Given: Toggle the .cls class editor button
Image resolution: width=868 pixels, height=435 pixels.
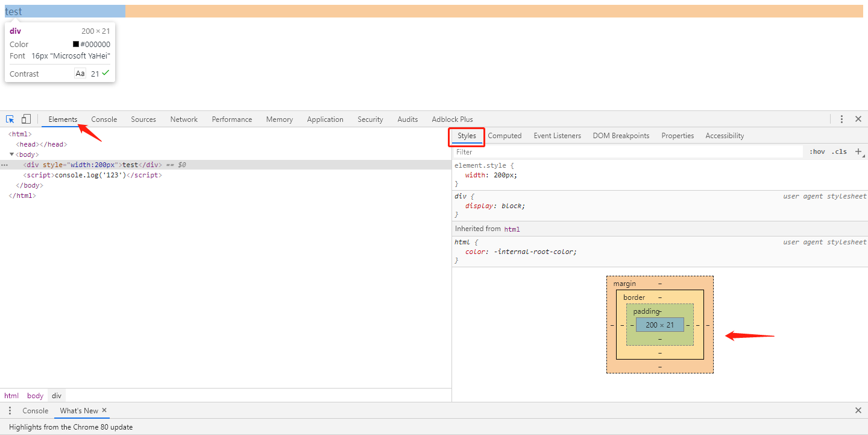Looking at the screenshot, I should [839, 151].
